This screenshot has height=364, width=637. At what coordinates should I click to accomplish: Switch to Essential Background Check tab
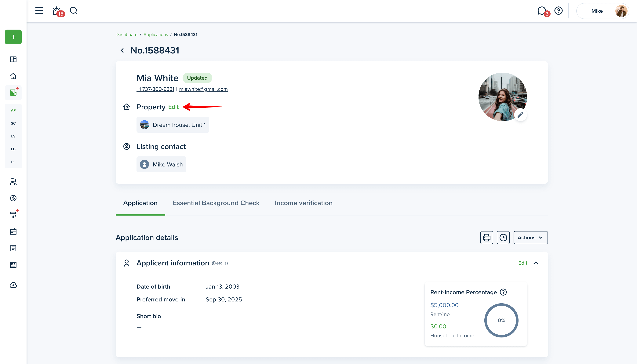point(216,203)
